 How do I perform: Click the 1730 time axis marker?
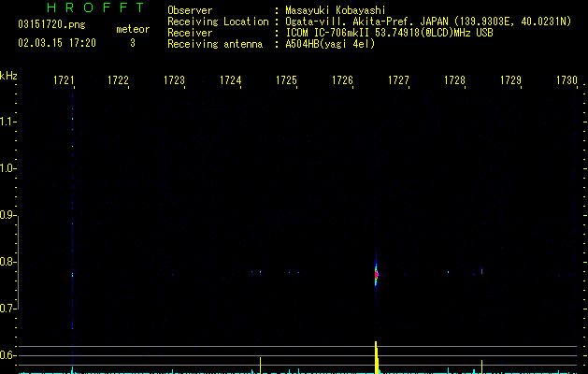pyautogui.click(x=566, y=80)
